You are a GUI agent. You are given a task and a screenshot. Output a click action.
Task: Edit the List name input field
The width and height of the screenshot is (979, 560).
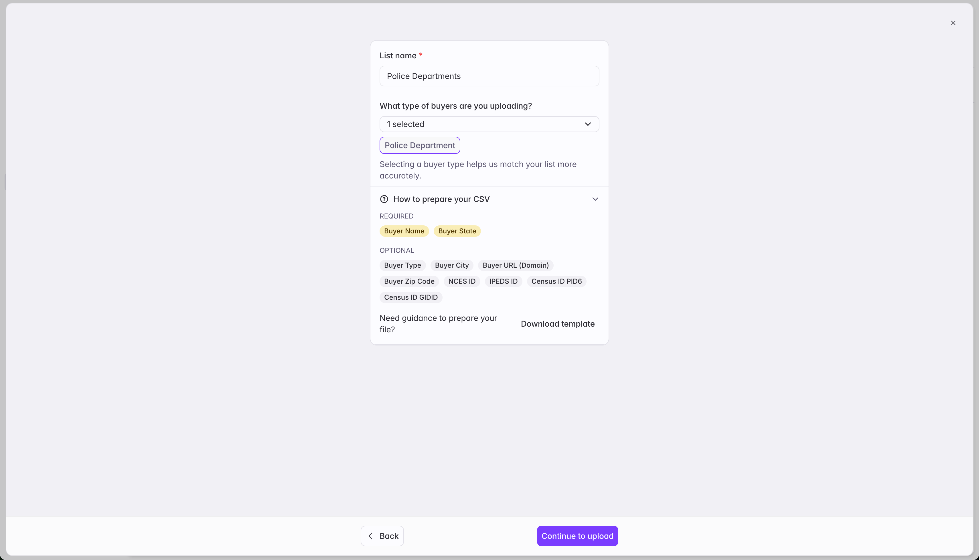(489, 76)
